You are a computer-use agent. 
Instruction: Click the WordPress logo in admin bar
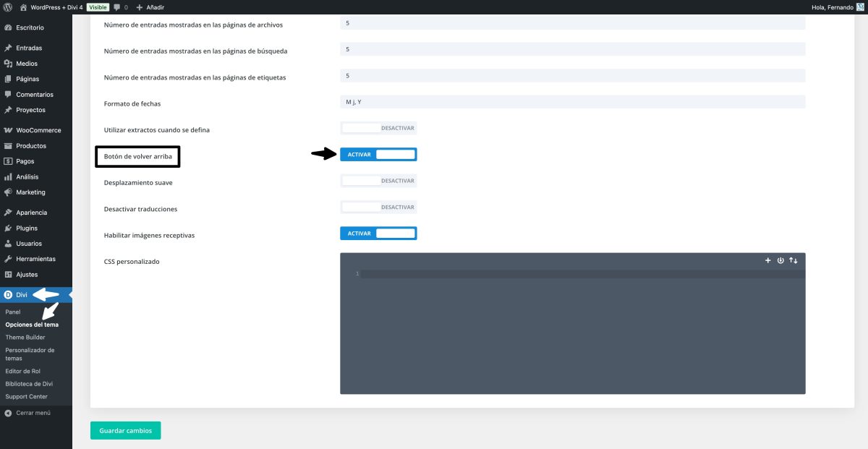click(8, 7)
